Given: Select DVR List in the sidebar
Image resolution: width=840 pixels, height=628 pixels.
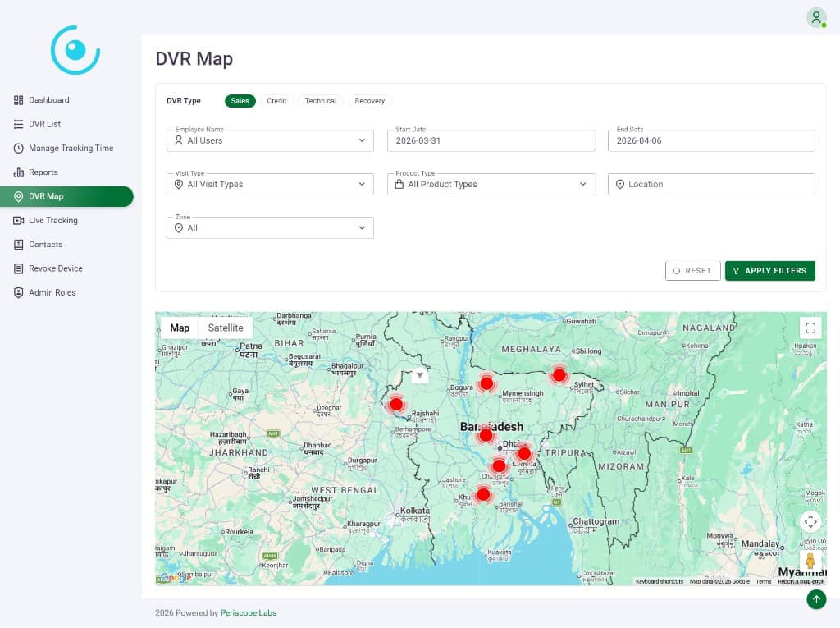Looking at the screenshot, I should 45,123.
